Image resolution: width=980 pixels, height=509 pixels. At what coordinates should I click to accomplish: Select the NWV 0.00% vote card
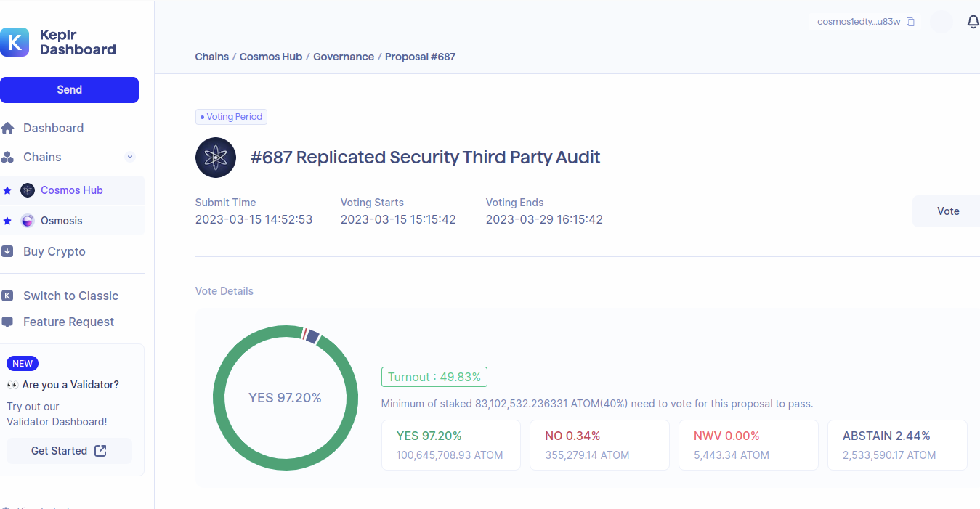tap(748, 445)
